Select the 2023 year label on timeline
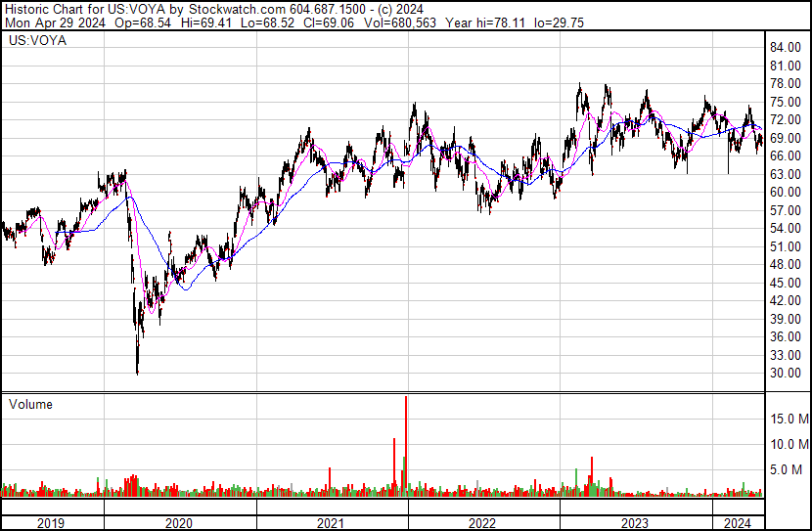The height and width of the screenshot is (531, 812). (x=634, y=523)
